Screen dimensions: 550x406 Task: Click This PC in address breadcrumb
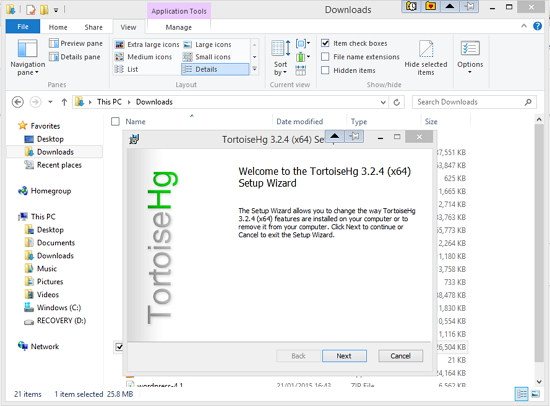pyautogui.click(x=109, y=102)
